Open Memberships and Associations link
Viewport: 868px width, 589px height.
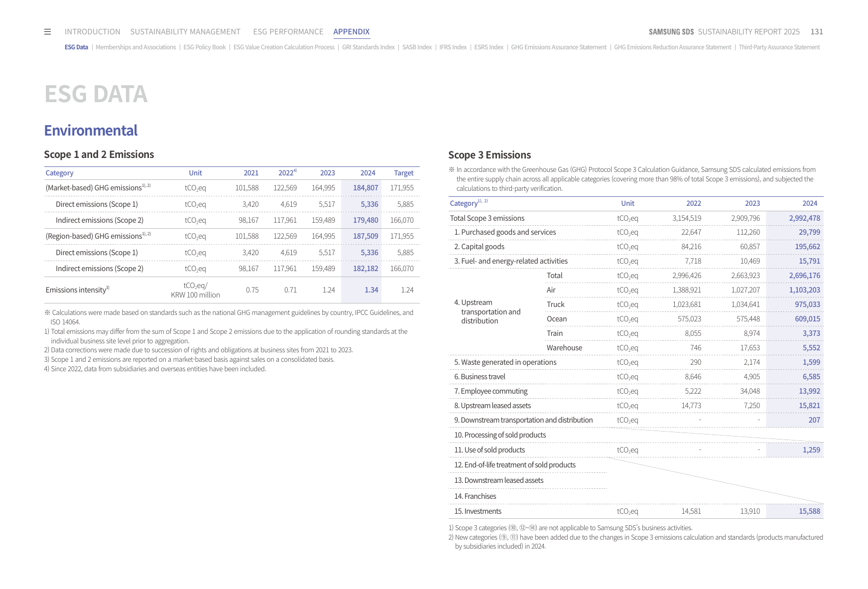click(135, 47)
